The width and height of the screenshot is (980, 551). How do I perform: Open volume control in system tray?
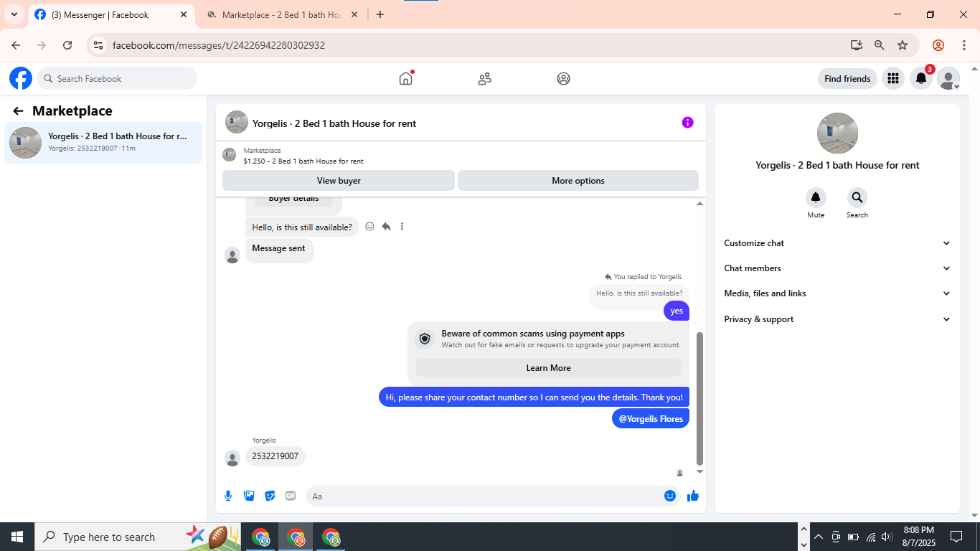(887, 537)
